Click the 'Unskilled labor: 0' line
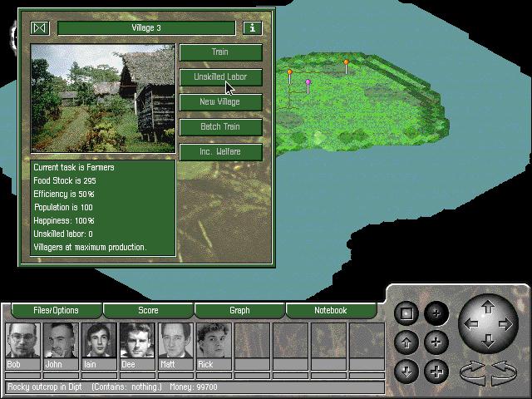532x399 pixels. (63, 234)
